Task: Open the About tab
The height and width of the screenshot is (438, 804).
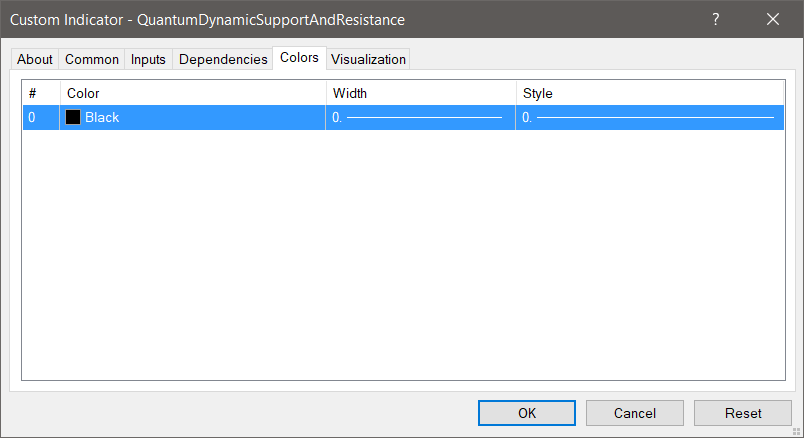Action: [35, 59]
